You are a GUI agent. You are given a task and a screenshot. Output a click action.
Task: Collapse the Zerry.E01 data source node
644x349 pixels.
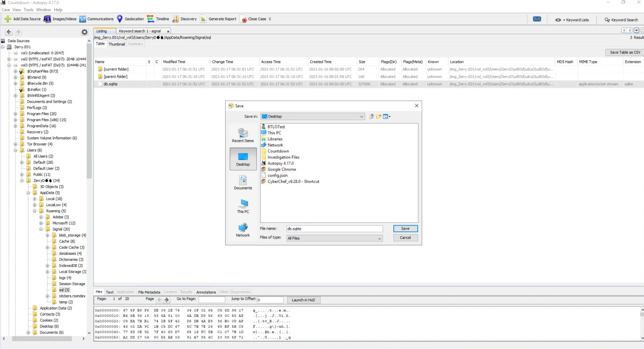[3, 47]
